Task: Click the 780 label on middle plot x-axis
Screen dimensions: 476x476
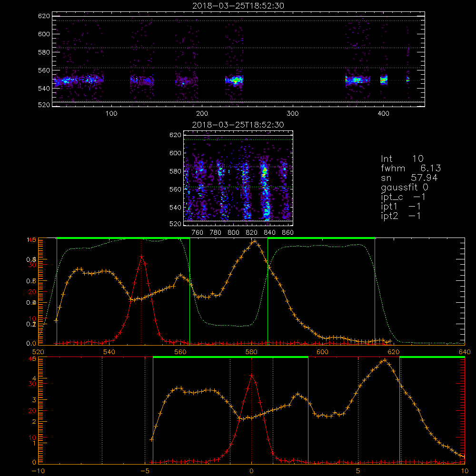Action: (215, 233)
